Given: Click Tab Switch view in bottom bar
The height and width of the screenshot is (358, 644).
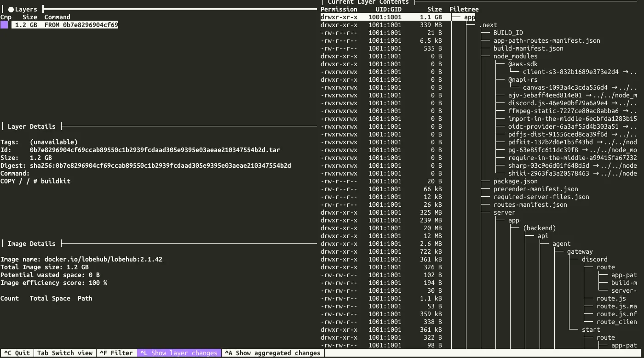Looking at the screenshot, I should tap(64, 353).
